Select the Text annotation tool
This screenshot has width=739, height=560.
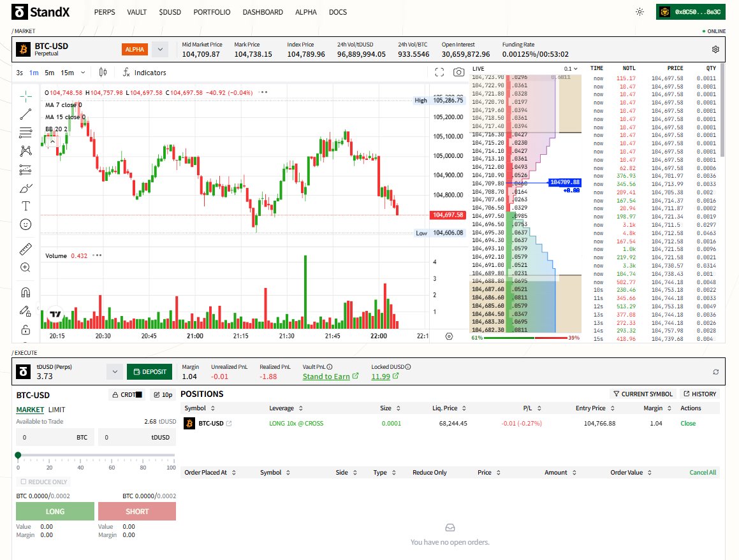[26, 206]
